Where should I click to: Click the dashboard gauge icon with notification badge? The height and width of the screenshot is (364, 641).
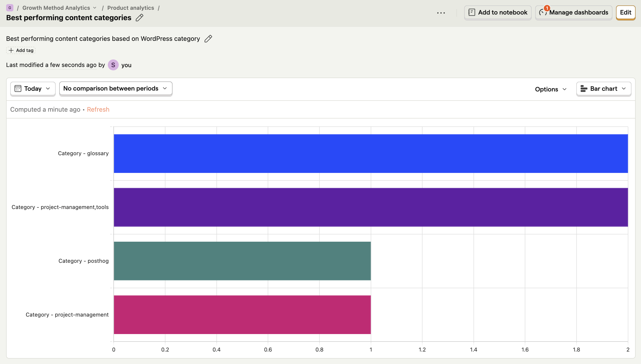pyautogui.click(x=543, y=12)
